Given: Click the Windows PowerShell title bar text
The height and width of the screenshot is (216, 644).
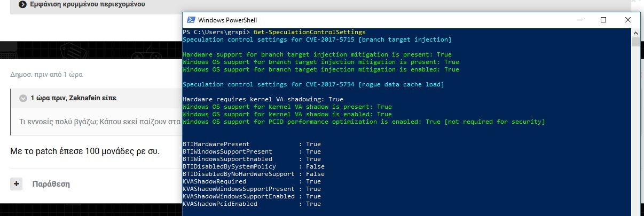Looking at the screenshot, I should [221, 20].
